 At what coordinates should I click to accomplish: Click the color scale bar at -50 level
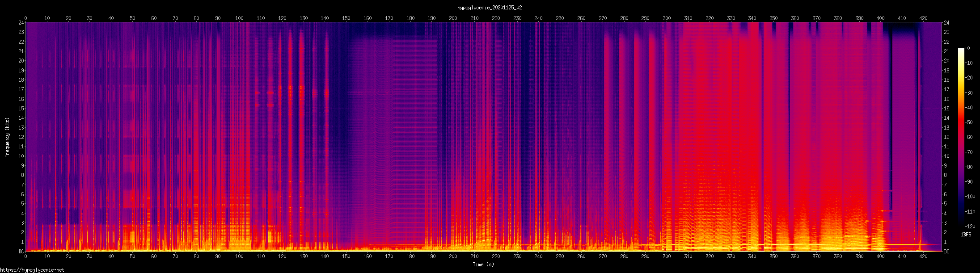[x=961, y=122]
